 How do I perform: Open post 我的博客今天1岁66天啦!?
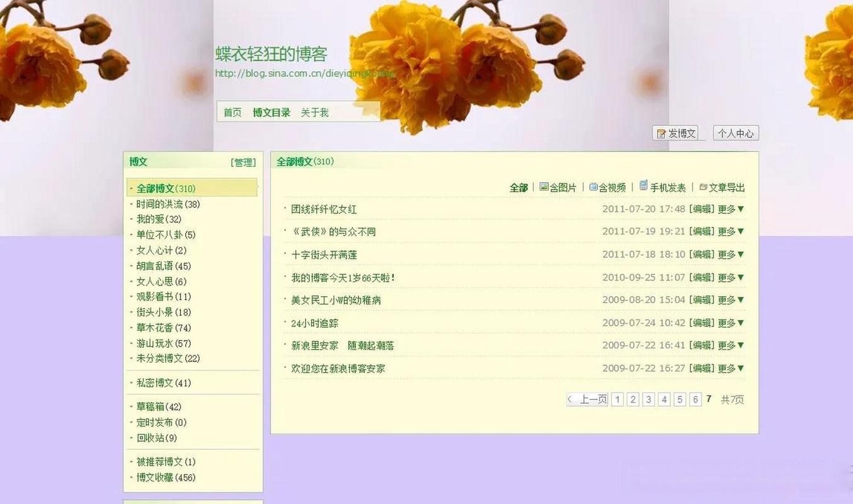[343, 277]
